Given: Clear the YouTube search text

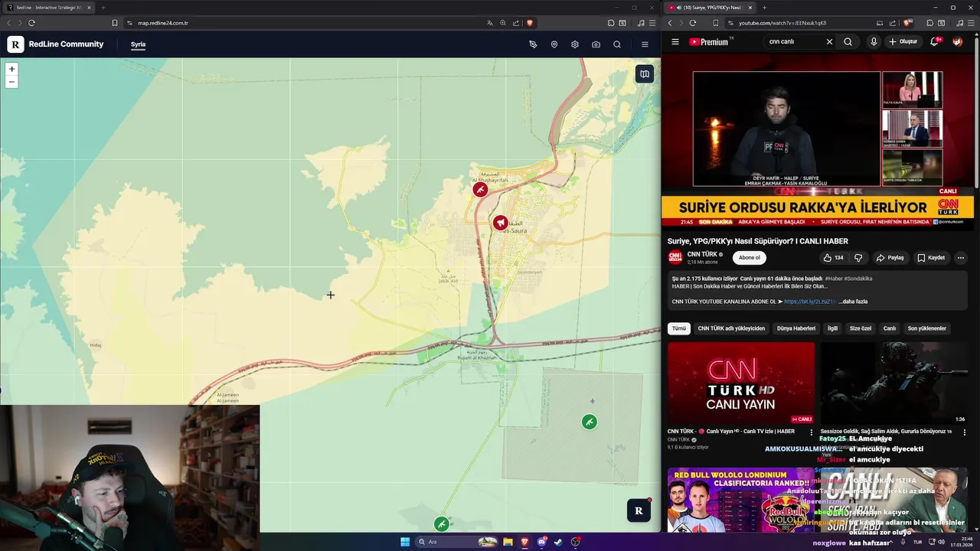Looking at the screenshot, I should [829, 42].
